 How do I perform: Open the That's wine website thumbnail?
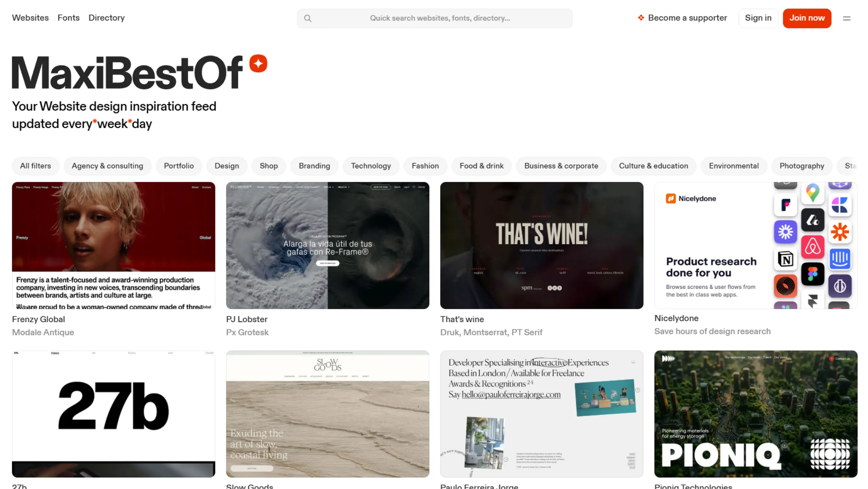[x=541, y=245]
